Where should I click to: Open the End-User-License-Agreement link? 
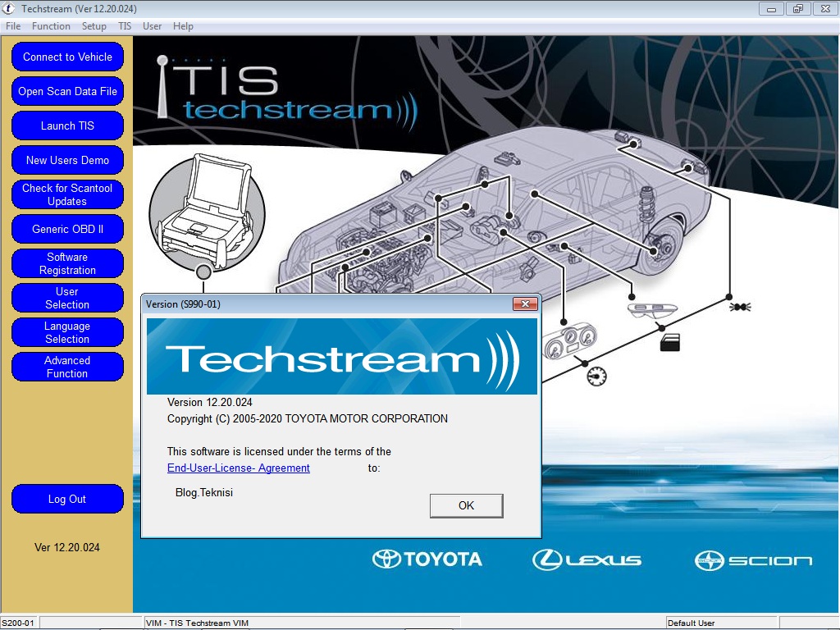pyautogui.click(x=239, y=468)
